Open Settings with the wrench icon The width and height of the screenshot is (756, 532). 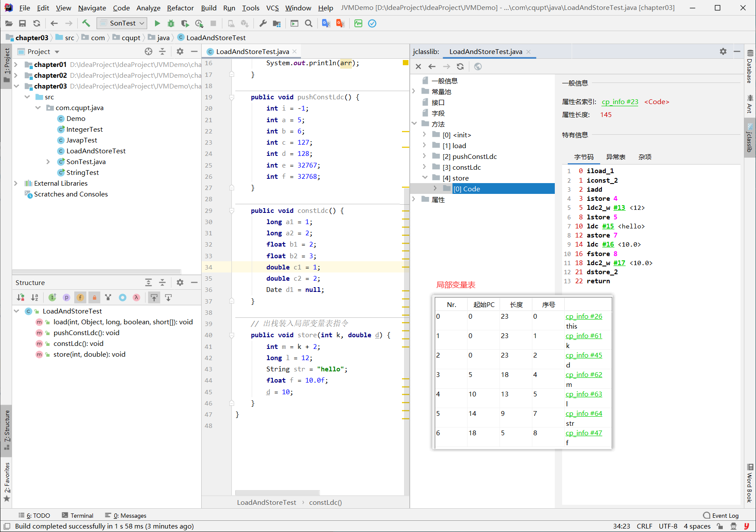pos(263,23)
